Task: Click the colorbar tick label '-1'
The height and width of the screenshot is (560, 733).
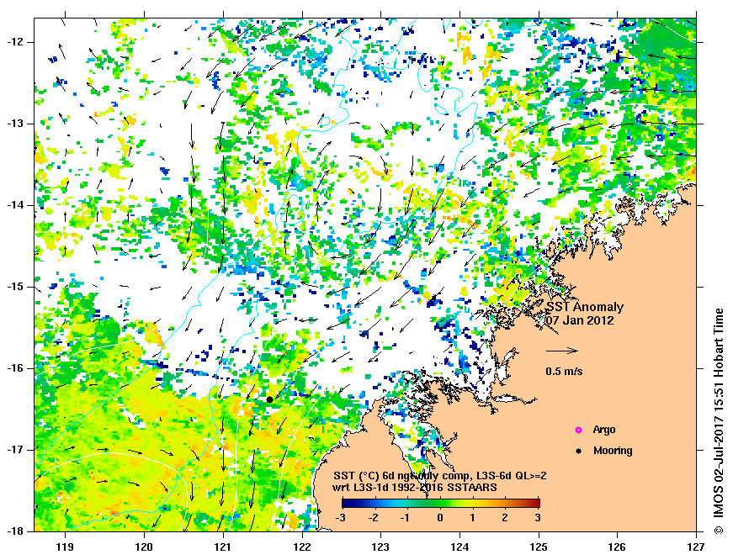Action: [406, 517]
